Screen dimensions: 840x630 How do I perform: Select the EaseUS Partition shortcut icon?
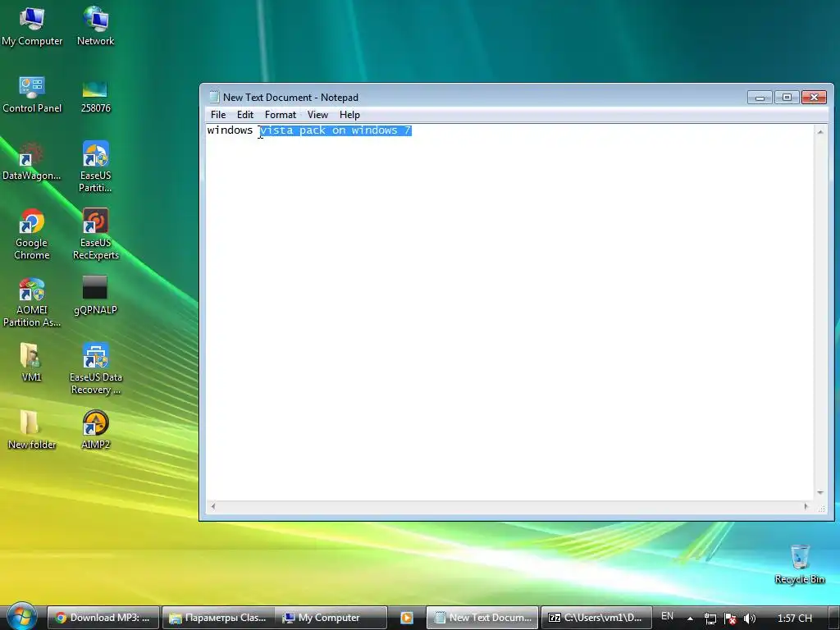click(95, 167)
